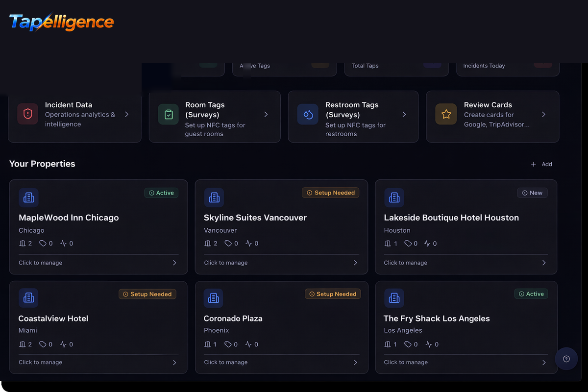588x392 pixels.
Task: Open Lakeside Boutique Hotel via manage chevron
Action: pyautogui.click(x=544, y=263)
